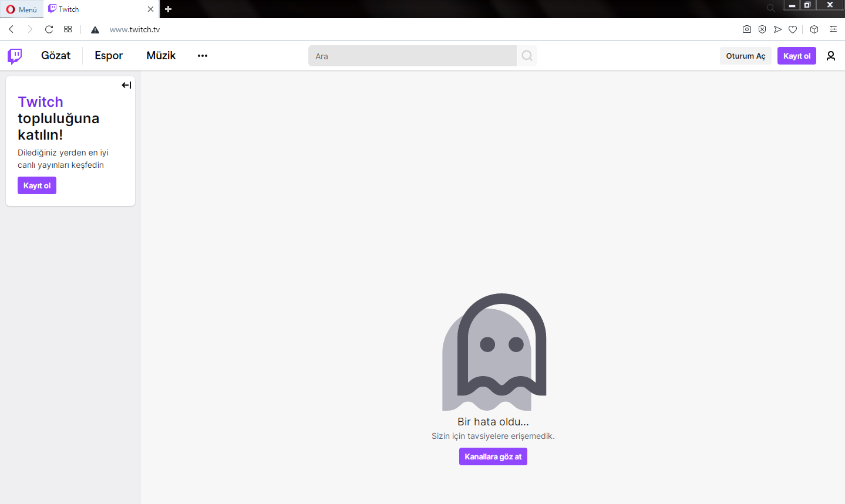Collapse the left sidebar with the arrow icon
845x504 pixels.
click(x=126, y=84)
